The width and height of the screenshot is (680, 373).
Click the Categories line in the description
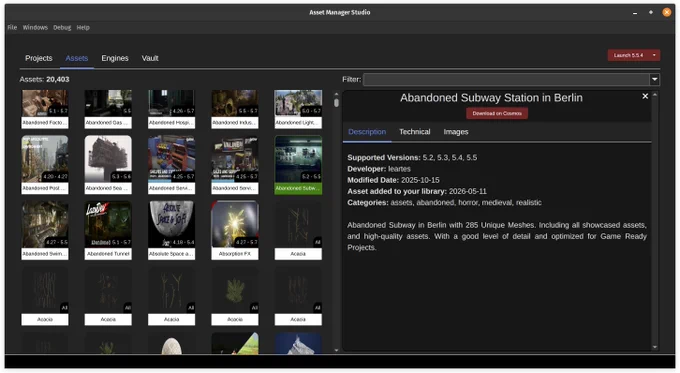444,203
